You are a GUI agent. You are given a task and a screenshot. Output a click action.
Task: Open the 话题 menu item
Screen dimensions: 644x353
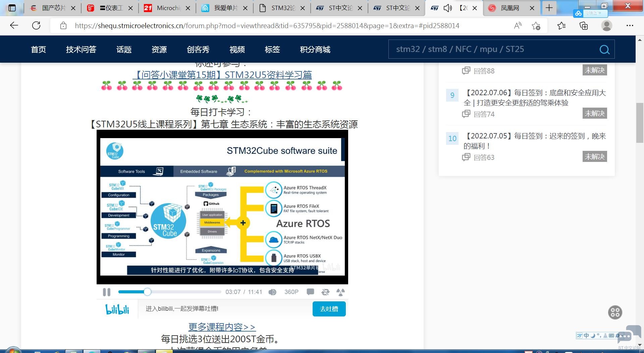coord(124,50)
